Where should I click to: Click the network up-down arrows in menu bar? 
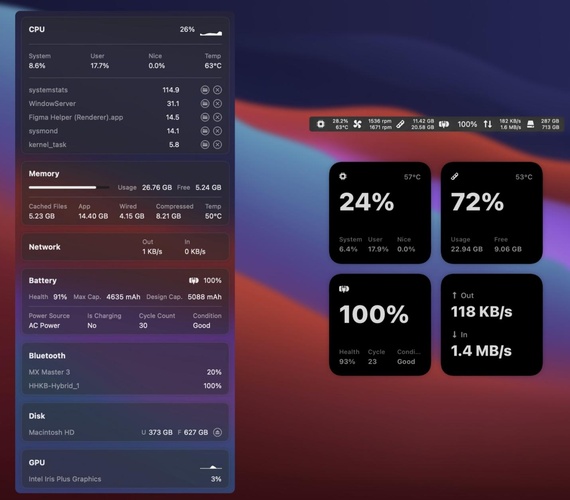[x=488, y=124]
